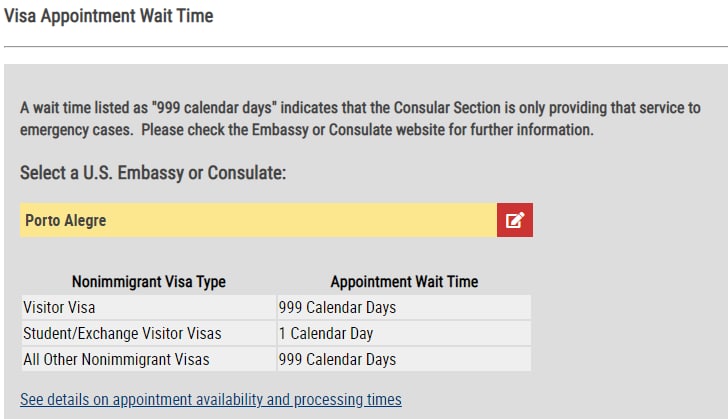Click Student/Exchange Visitor Visas row label

click(x=122, y=334)
